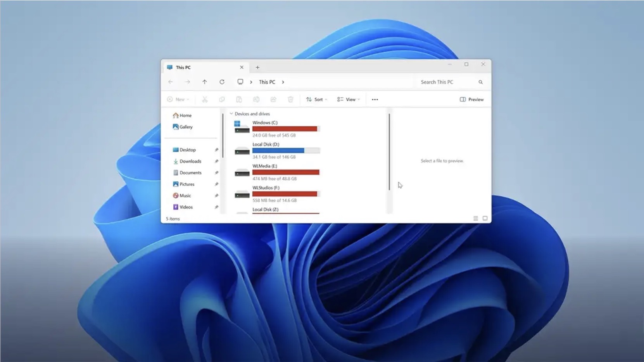Select the Windows (C:) drive icon
The width and height of the screenshot is (644, 362).
click(x=242, y=127)
